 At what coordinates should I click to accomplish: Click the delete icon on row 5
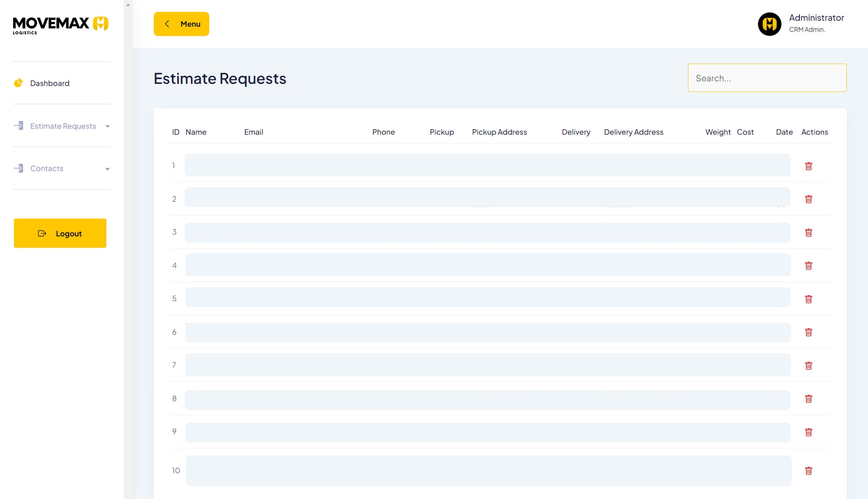click(x=808, y=299)
